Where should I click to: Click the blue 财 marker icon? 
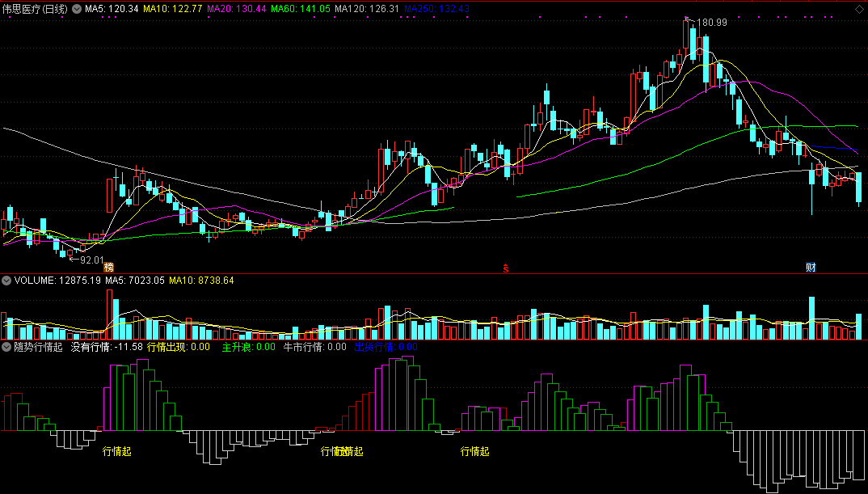click(x=811, y=268)
